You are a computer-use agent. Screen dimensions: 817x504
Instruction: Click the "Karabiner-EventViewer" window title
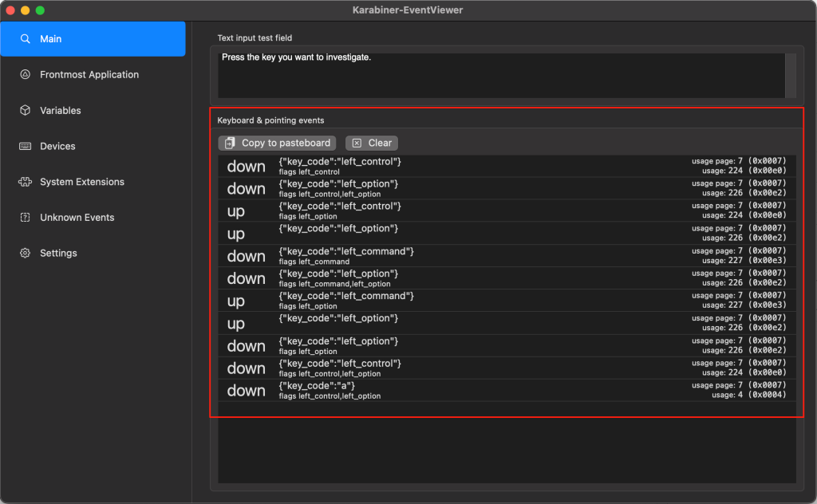coord(408,10)
